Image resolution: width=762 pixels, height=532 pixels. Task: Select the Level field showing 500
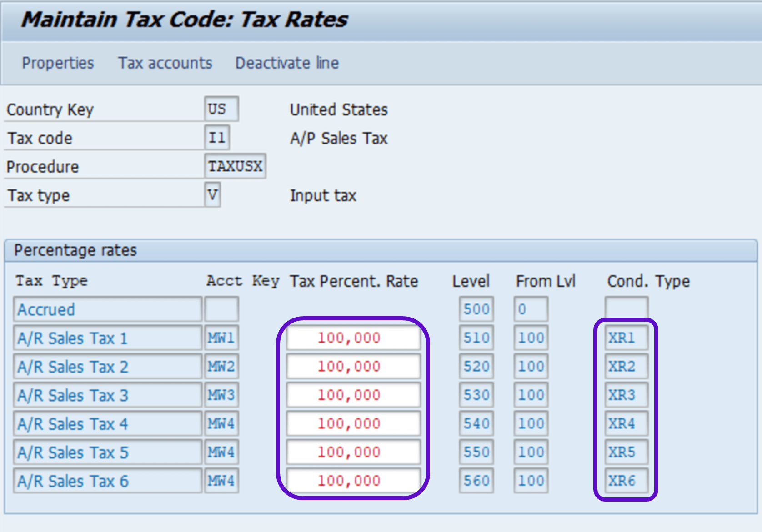tap(476, 309)
